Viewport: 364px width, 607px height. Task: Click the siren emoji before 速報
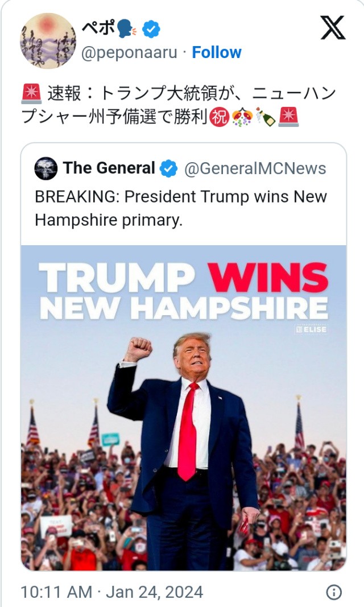pos(31,93)
